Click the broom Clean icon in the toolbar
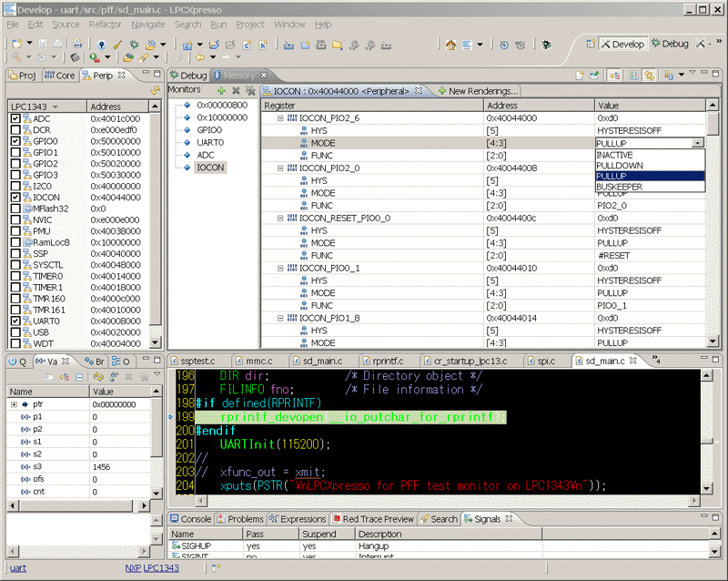Viewport: 728px width, 581px height. (x=117, y=44)
